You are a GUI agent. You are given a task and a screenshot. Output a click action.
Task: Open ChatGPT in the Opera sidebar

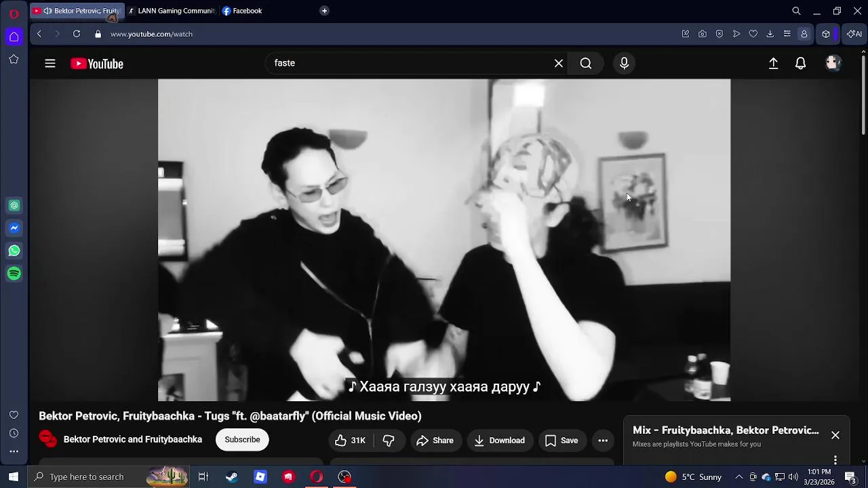14,205
